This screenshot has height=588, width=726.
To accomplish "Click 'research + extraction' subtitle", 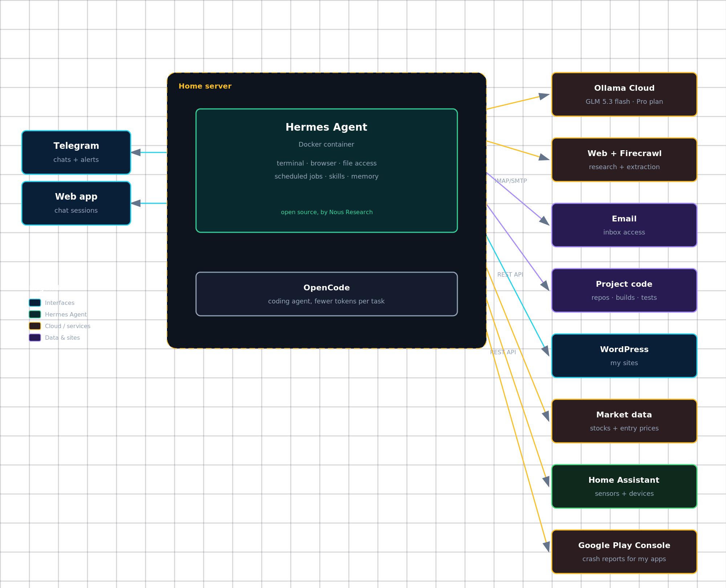I will [x=624, y=167].
